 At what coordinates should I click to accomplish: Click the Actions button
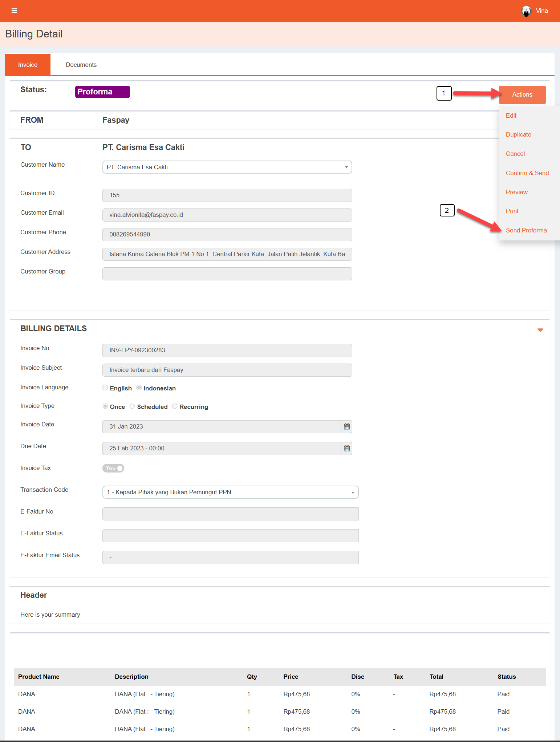(522, 94)
